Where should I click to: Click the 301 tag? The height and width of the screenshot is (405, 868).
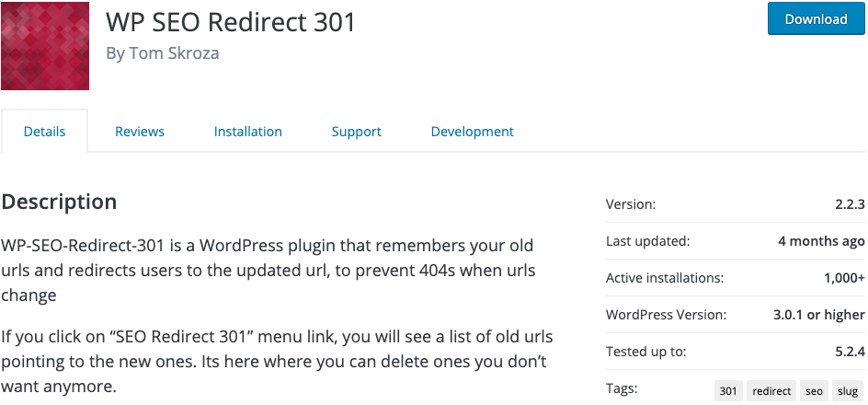[728, 391]
